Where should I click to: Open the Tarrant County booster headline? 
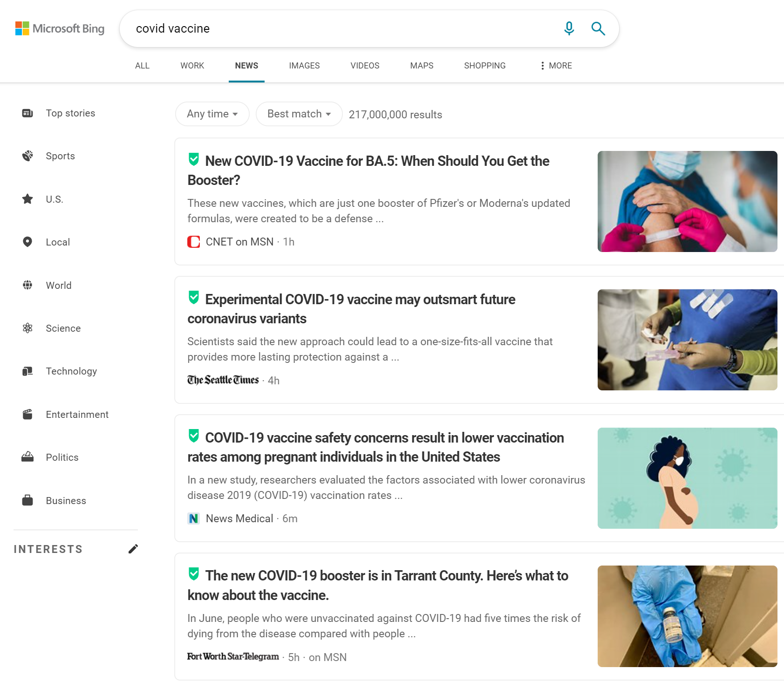[x=378, y=585]
